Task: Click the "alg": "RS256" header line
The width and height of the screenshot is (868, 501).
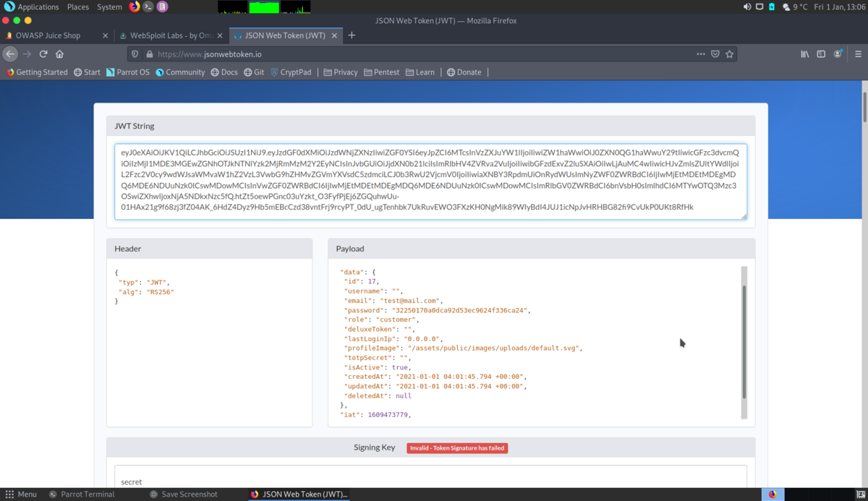Action: click(146, 292)
